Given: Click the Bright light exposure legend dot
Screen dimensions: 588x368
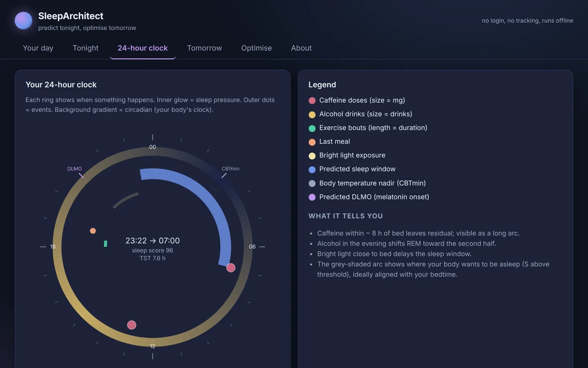Looking at the screenshot, I should click(312, 156).
